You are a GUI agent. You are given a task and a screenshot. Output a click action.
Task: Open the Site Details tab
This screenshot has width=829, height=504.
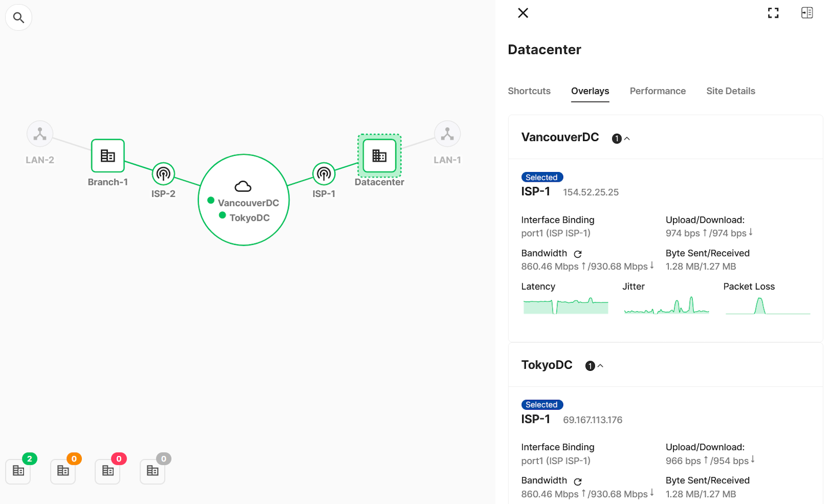731,91
